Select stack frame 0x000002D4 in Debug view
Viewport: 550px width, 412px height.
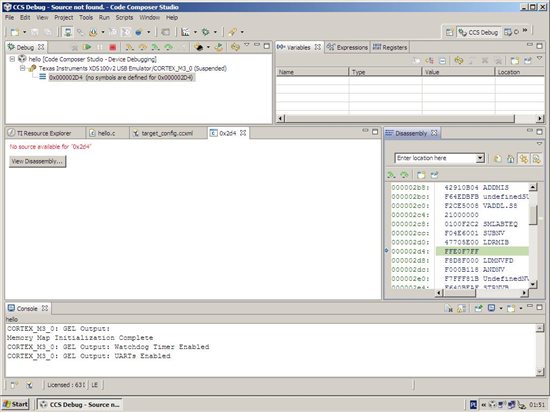121,77
